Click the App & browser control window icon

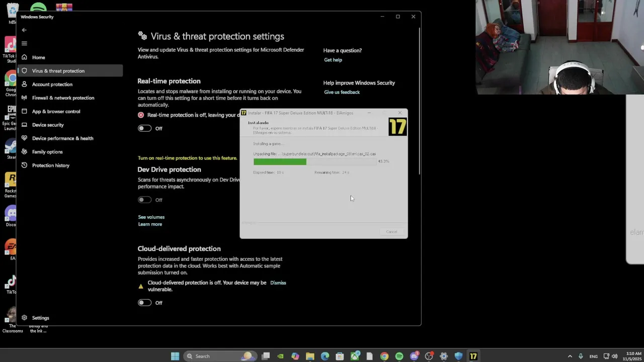tap(24, 112)
